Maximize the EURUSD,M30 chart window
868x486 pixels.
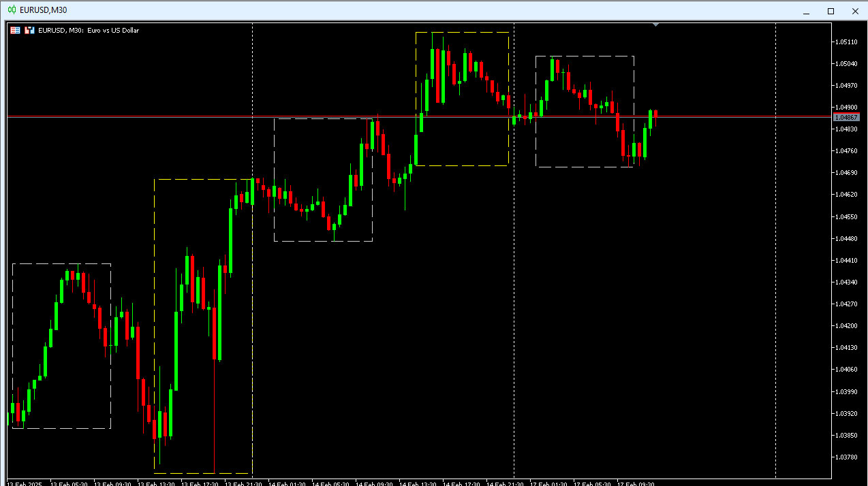[x=831, y=11]
